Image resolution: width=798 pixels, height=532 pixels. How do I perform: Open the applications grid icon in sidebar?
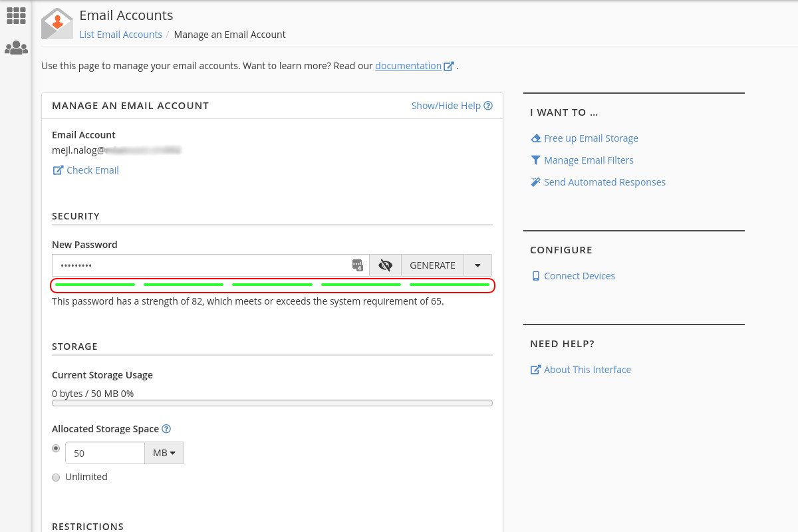(16, 16)
